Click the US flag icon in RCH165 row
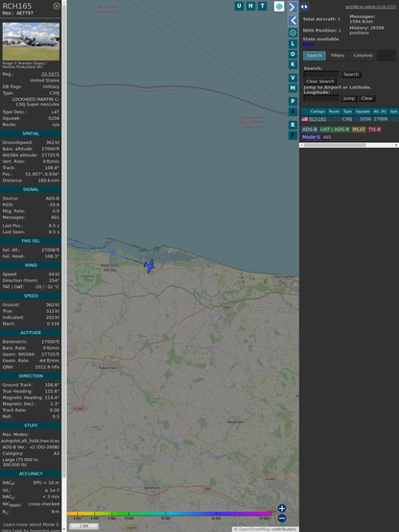 (305, 119)
